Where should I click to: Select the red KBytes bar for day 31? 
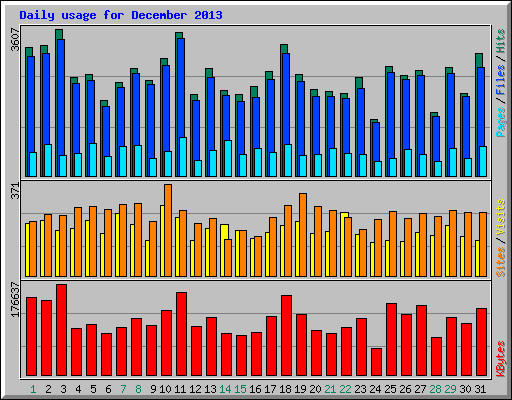click(481, 342)
